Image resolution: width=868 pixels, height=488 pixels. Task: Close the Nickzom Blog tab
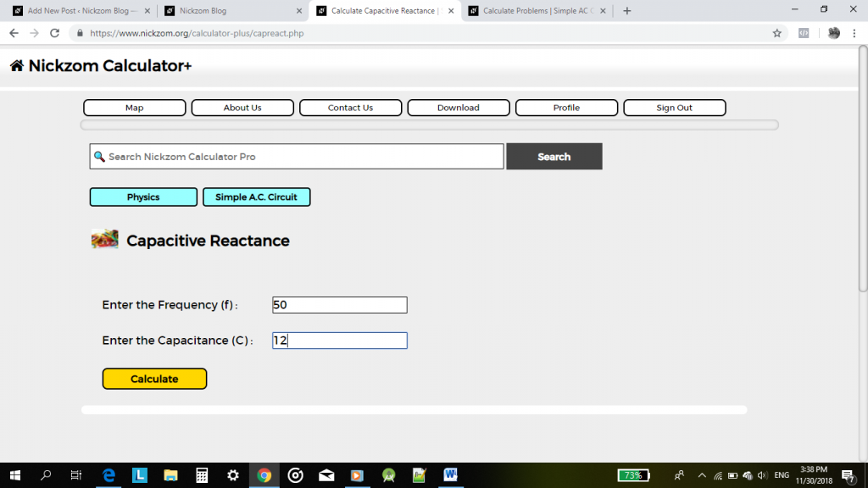click(299, 10)
